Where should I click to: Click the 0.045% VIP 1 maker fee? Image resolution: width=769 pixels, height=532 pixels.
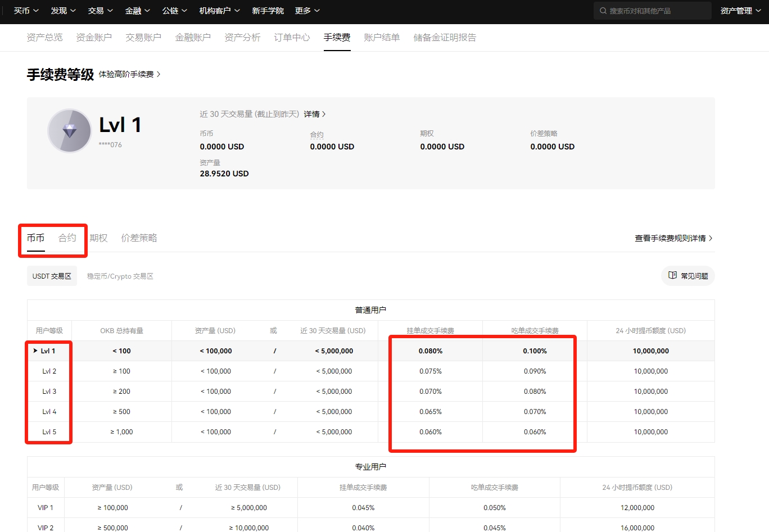click(x=363, y=508)
